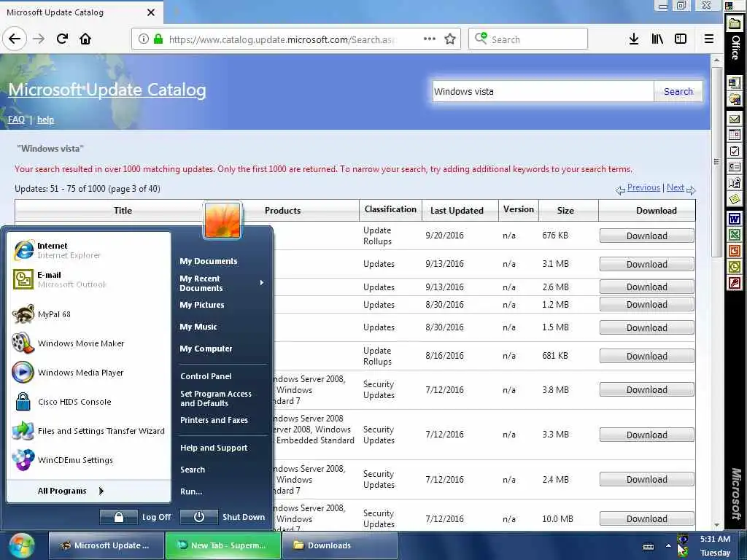Click the user picture flower icon on Start menu

(x=222, y=220)
